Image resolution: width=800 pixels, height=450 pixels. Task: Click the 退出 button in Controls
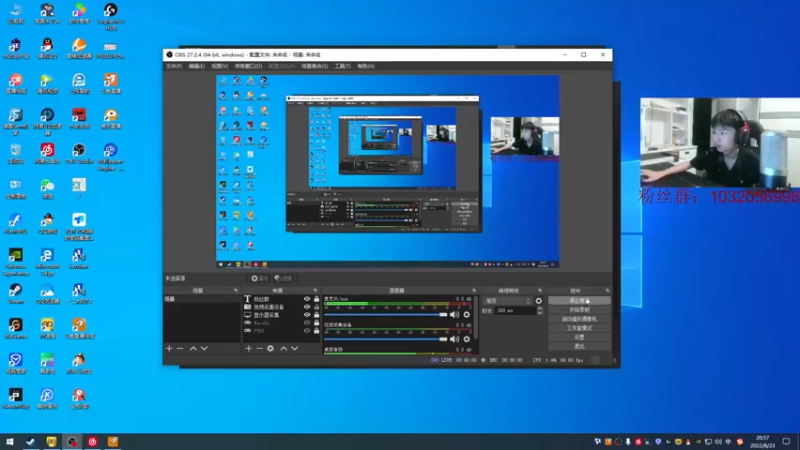pyautogui.click(x=579, y=346)
